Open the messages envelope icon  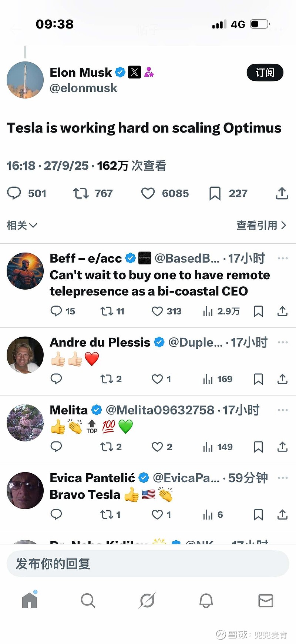click(x=266, y=600)
